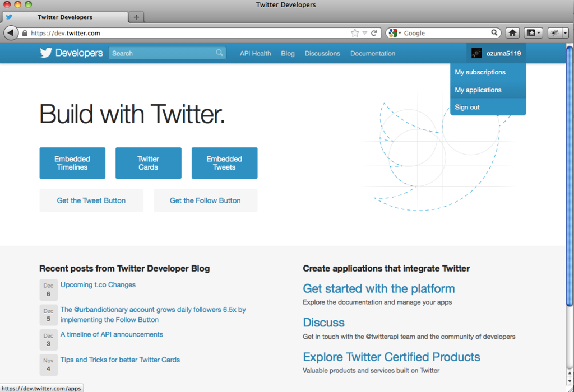Click the window minimize yellow button
This screenshot has height=392, width=574.
tap(17, 4)
